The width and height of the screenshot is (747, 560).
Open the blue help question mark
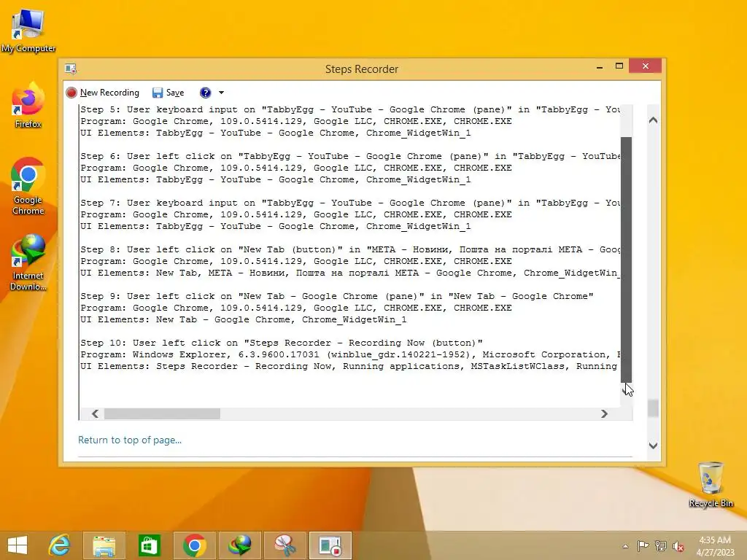(x=205, y=93)
